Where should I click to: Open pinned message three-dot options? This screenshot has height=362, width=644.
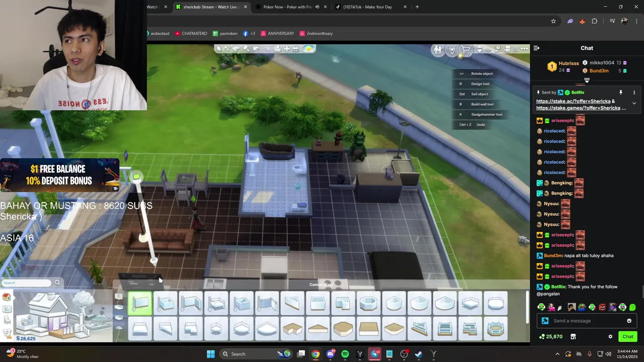click(634, 93)
